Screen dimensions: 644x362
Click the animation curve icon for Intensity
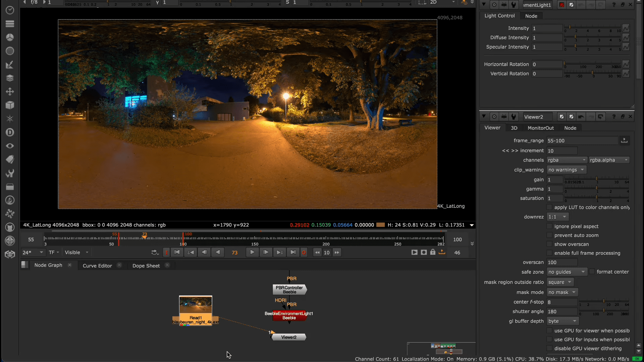[x=626, y=28]
